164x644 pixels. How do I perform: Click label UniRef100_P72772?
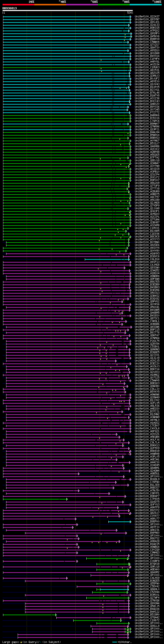tap(147, 113)
